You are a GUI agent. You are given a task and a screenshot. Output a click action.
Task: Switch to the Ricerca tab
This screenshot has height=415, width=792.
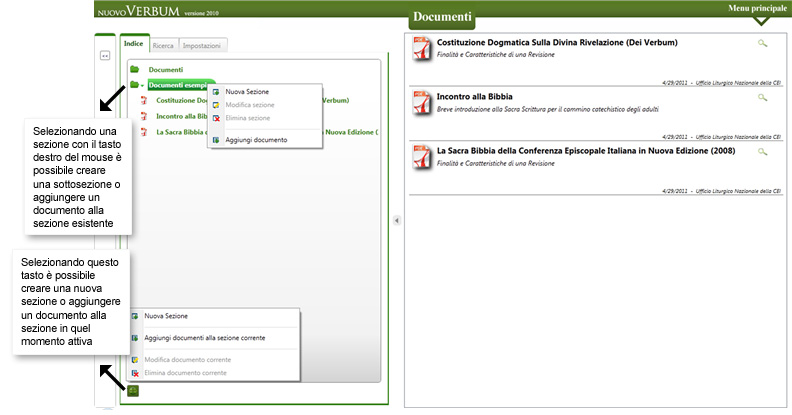coord(163,45)
